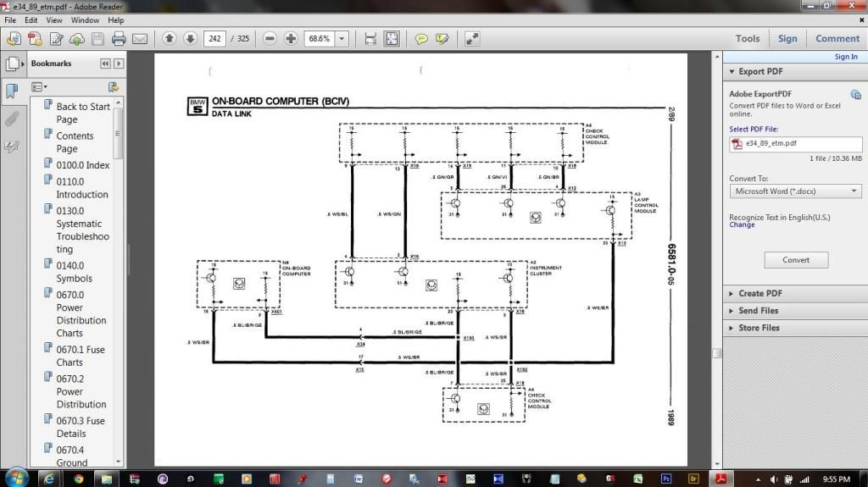Screen dimensions: 868x487
Task: Show hidden system tray icons arrow
Action: (x=758, y=479)
